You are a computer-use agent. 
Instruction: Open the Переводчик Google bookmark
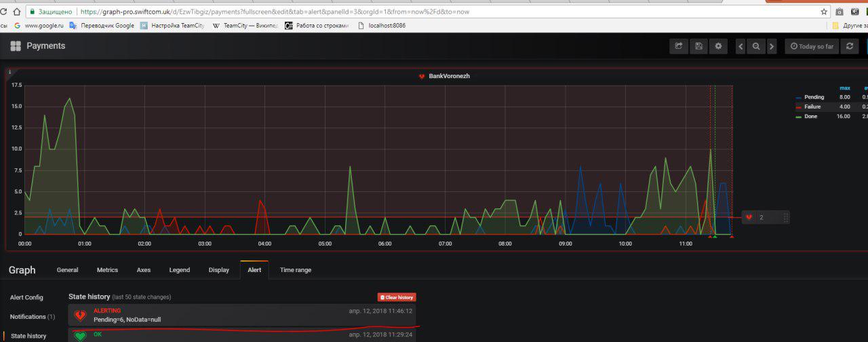point(102,26)
